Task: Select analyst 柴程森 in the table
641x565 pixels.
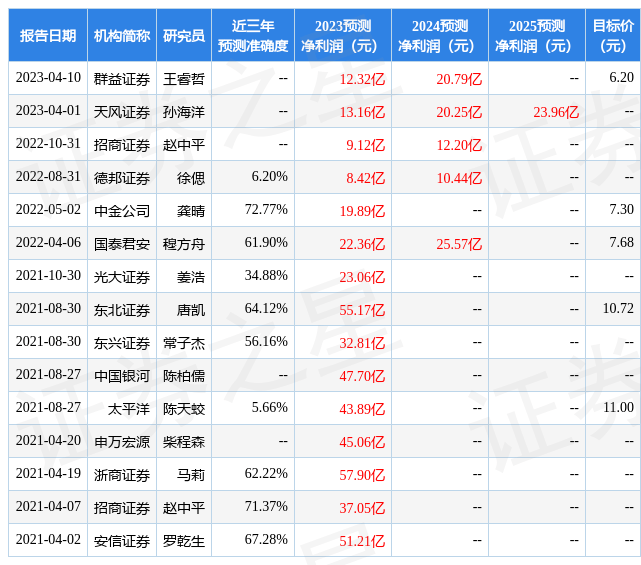Action: point(184,441)
